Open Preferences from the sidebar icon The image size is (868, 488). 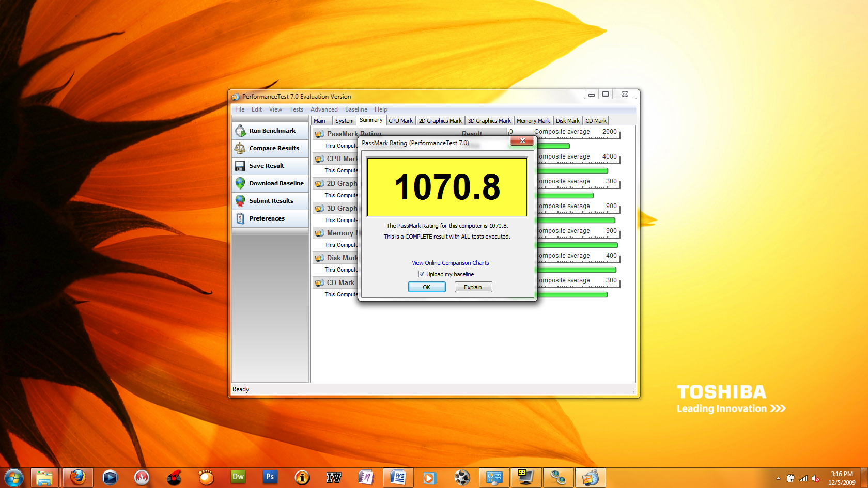tap(240, 218)
